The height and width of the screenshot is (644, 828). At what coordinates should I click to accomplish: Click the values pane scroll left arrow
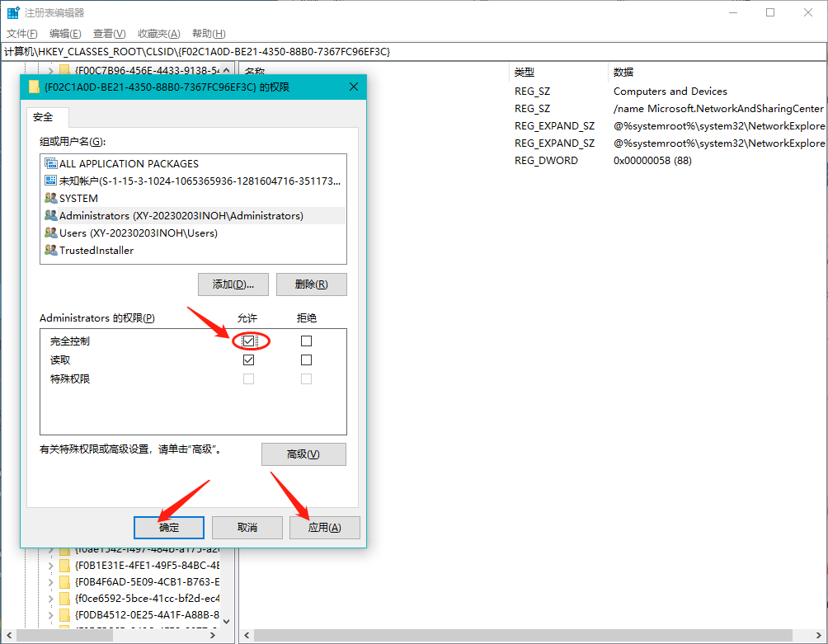tap(247, 635)
